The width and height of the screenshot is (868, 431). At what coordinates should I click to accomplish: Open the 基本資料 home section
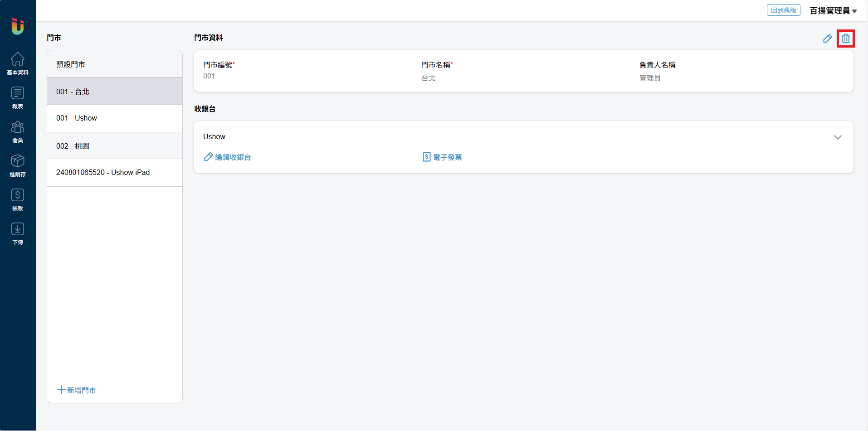tap(18, 63)
